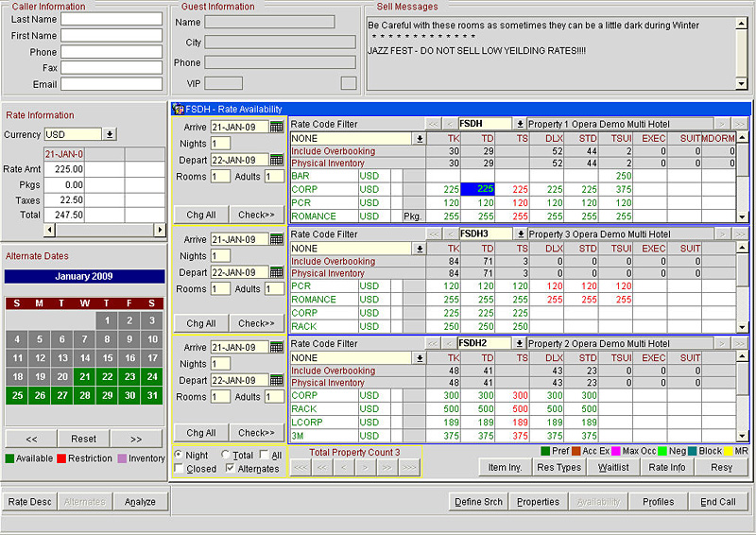
Task: Click End Call
Action: (718, 502)
